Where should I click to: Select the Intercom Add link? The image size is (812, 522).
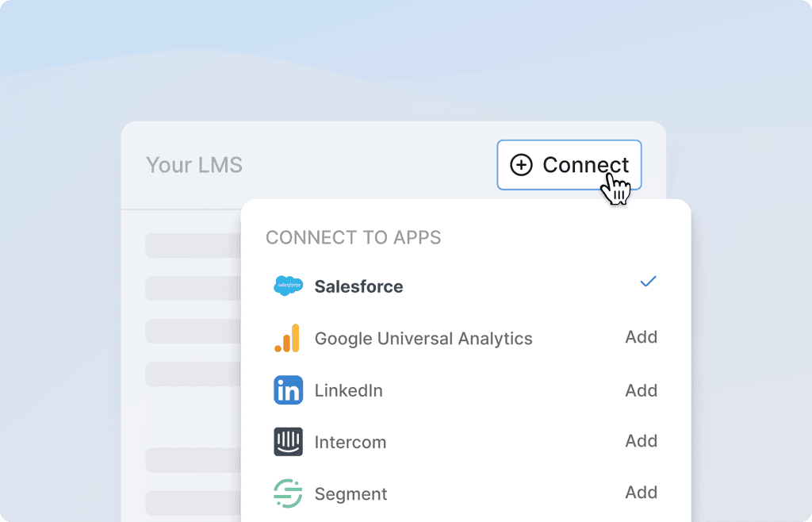[641, 441]
